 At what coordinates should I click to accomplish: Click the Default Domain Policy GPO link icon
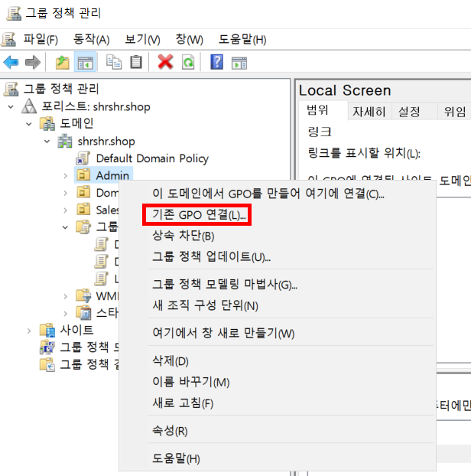click(83, 158)
